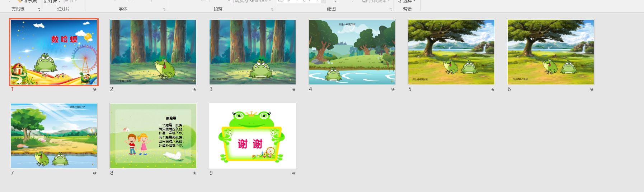Preview transition star under slide 9

[294, 173]
